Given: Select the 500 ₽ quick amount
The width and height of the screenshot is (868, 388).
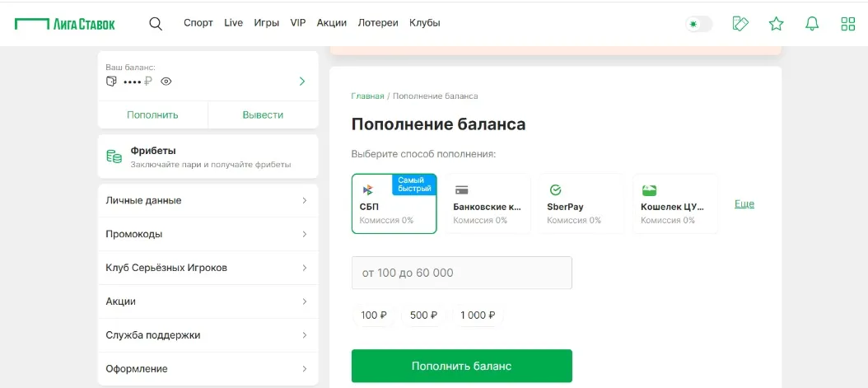Looking at the screenshot, I should [424, 315].
